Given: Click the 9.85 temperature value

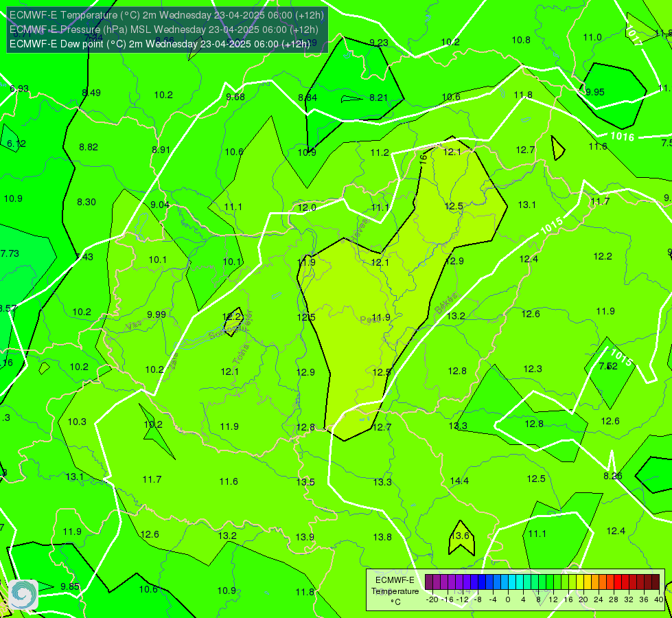Looking at the screenshot, I should tap(70, 586).
